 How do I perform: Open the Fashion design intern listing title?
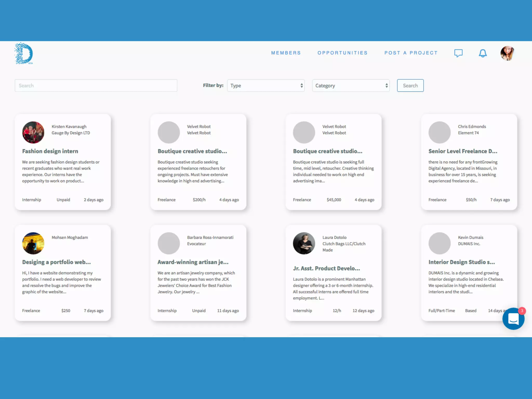point(50,151)
